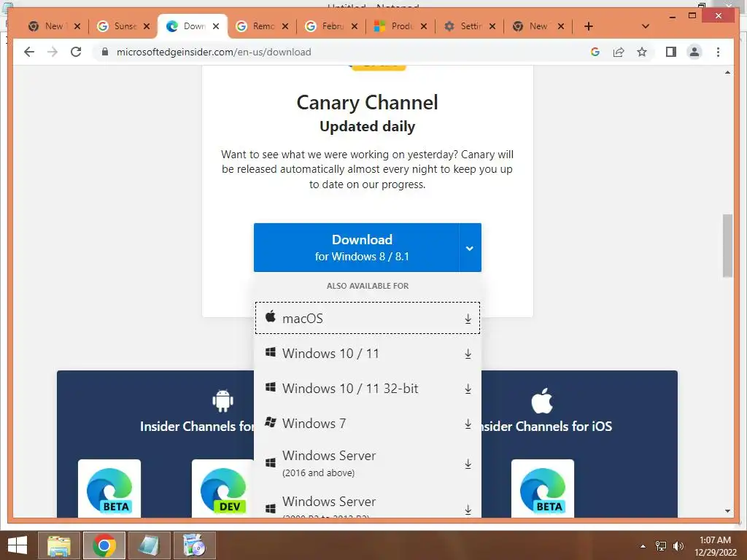Share this page using the share icon

(619, 52)
